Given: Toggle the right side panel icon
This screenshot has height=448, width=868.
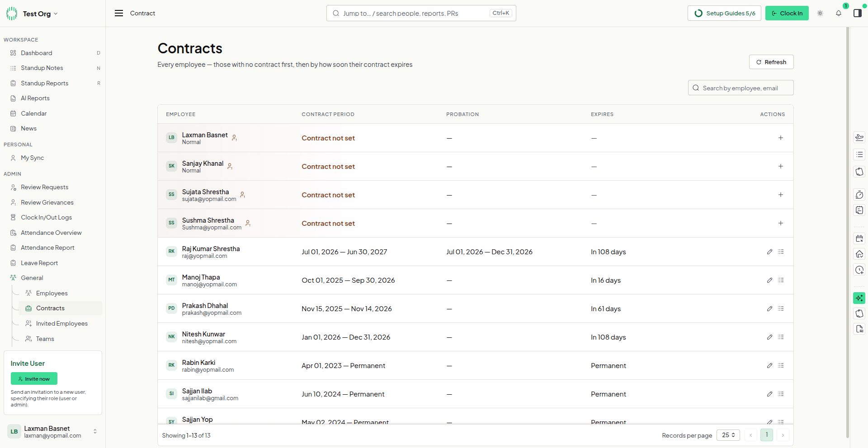Looking at the screenshot, I should pos(858,13).
